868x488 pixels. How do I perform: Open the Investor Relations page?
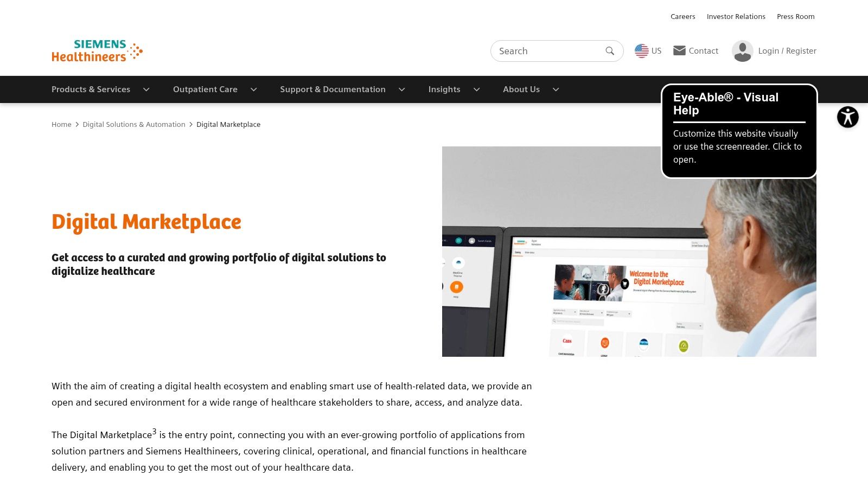point(736,16)
